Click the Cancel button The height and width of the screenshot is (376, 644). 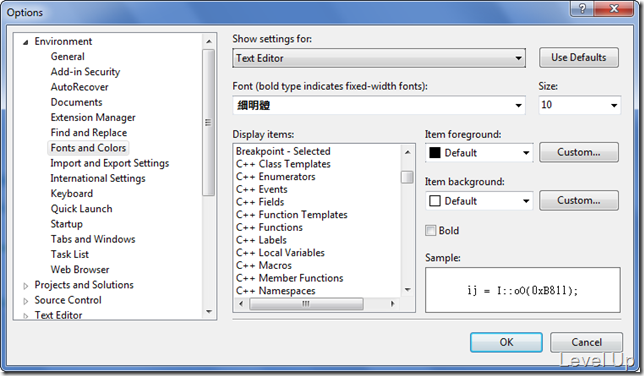[x=586, y=342]
